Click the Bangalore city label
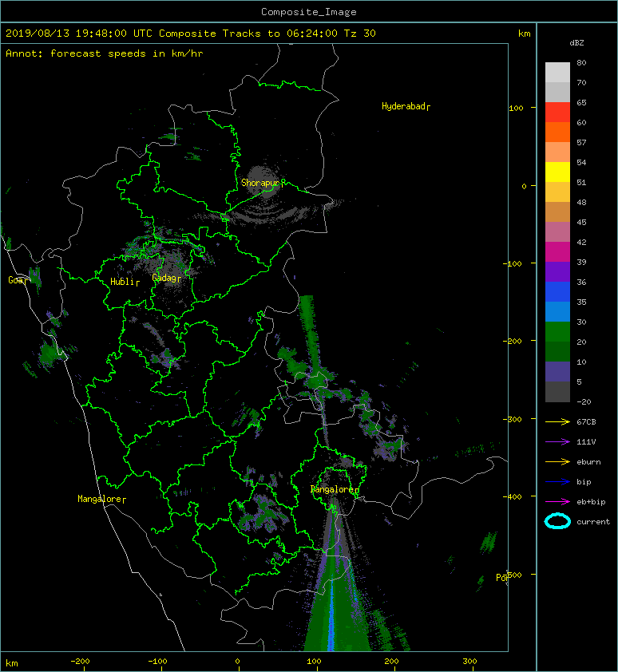 [x=334, y=489]
